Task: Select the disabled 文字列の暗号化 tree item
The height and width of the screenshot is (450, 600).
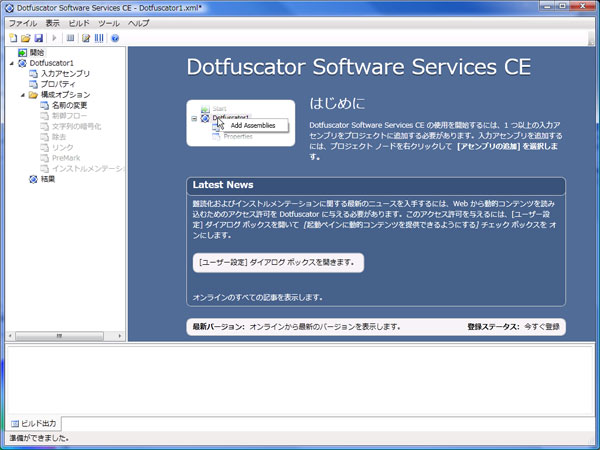Action: pyautogui.click(x=77, y=126)
